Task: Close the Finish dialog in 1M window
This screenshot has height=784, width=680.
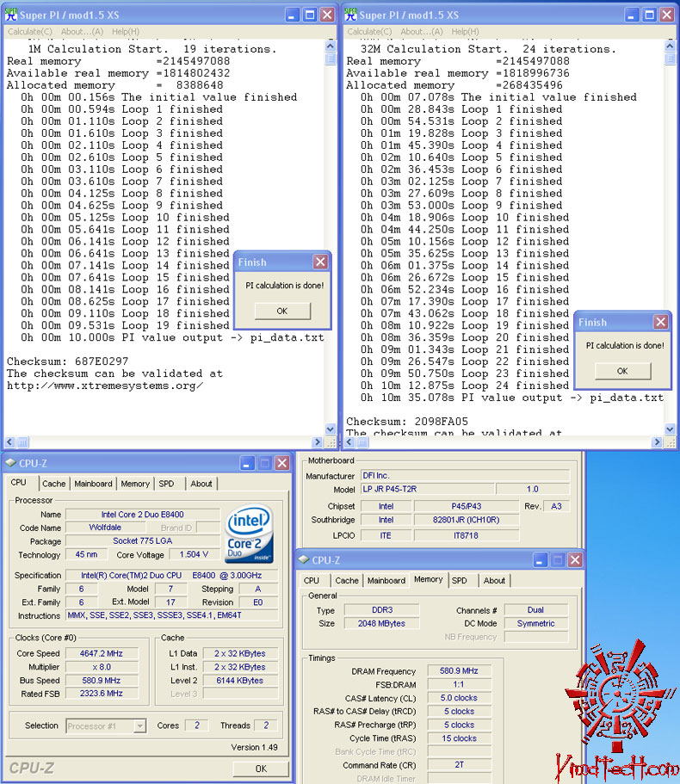Action: click(320, 262)
